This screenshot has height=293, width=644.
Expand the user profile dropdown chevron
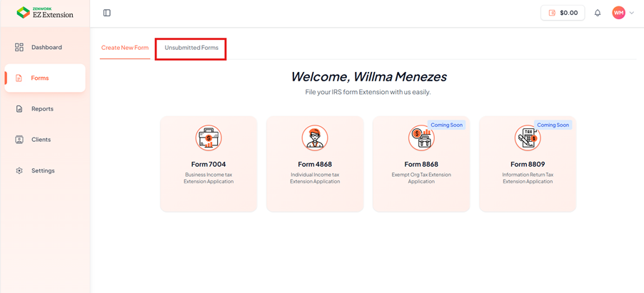pos(632,13)
